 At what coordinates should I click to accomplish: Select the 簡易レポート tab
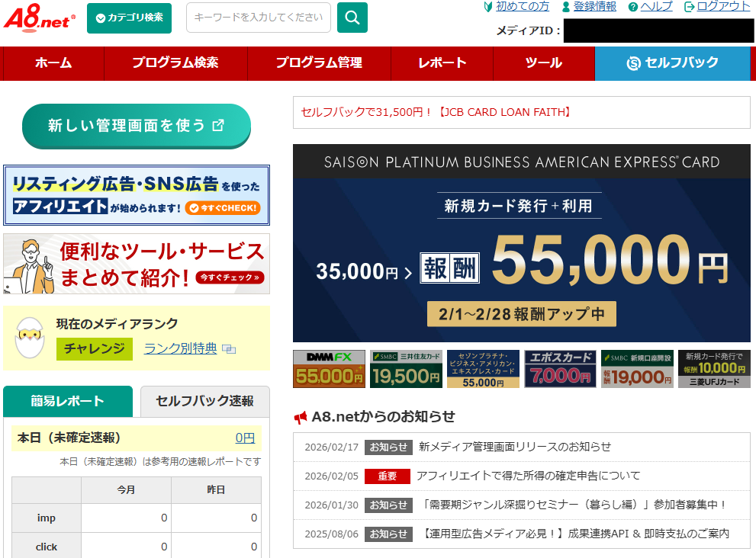(68, 401)
